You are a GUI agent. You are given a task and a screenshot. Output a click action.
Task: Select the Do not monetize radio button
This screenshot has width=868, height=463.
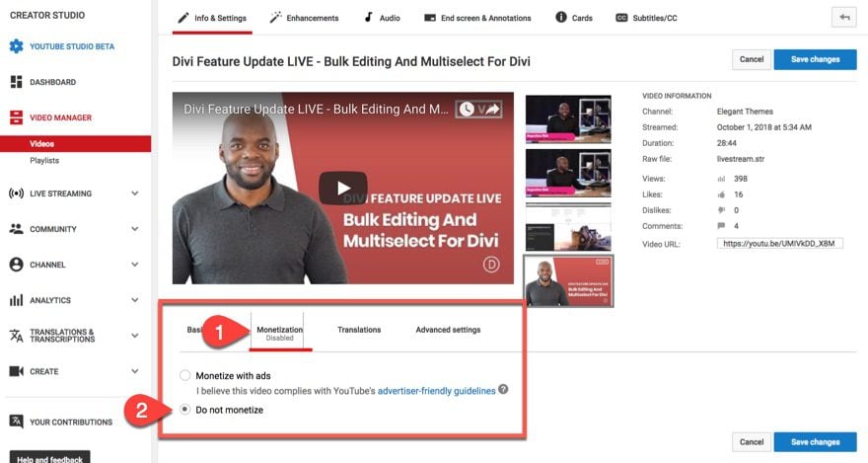point(184,410)
